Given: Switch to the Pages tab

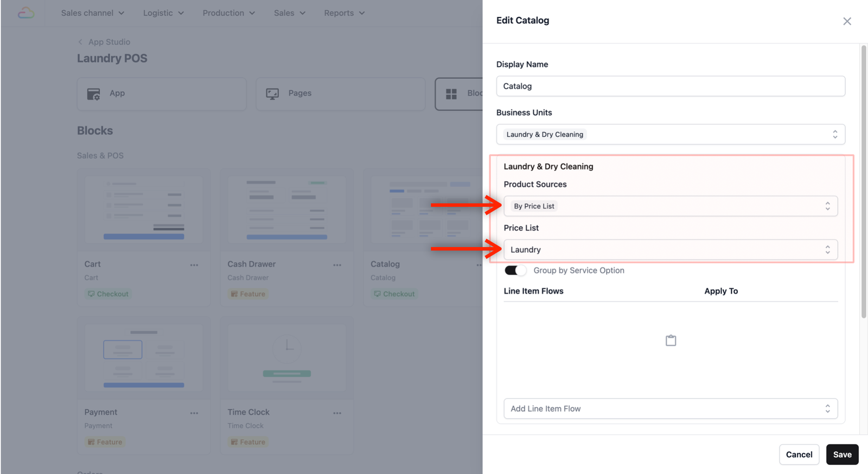Looking at the screenshot, I should [x=341, y=94].
